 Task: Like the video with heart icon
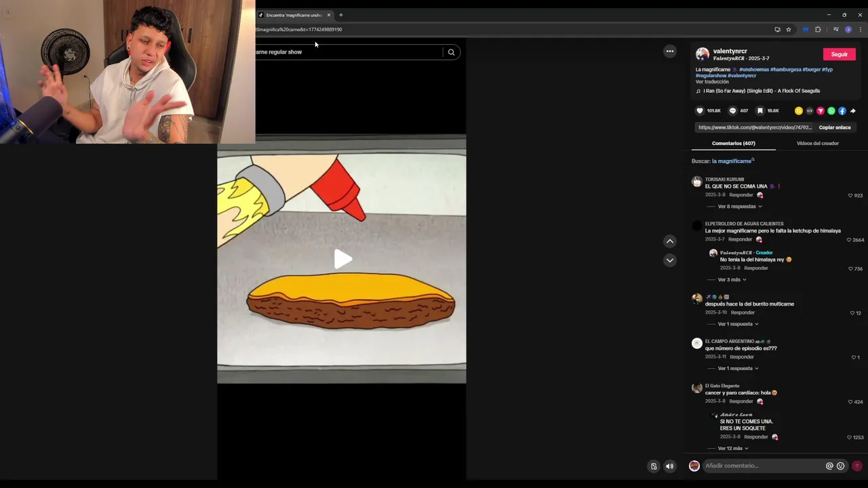click(x=700, y=110)
